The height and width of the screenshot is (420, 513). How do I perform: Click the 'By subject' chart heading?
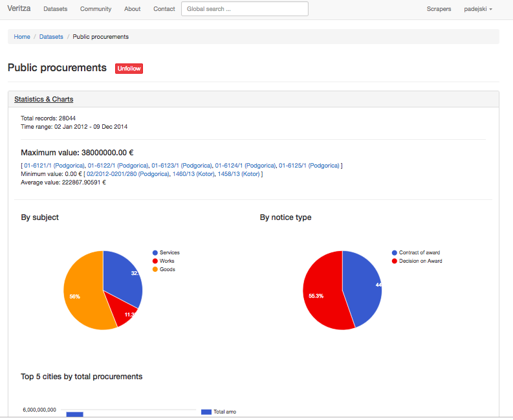click(x=40, y=217)
